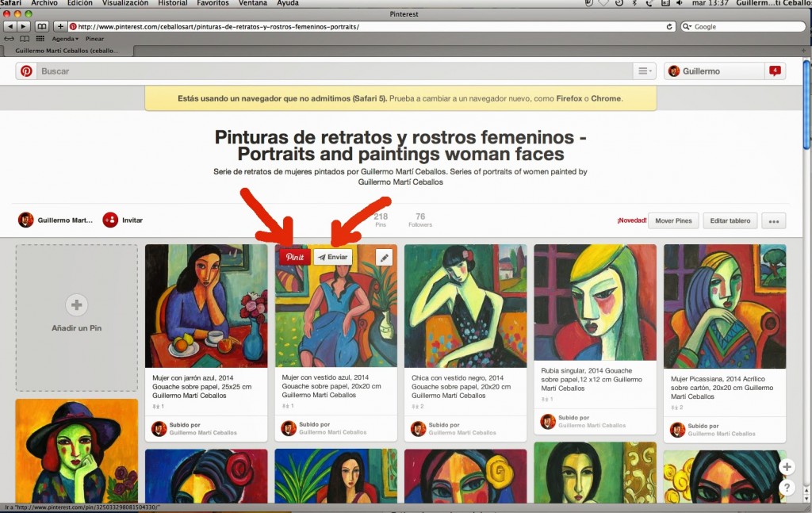Expand the Agenda bookmarks dropdown
812x513 pixels.
tap(65, 39)
